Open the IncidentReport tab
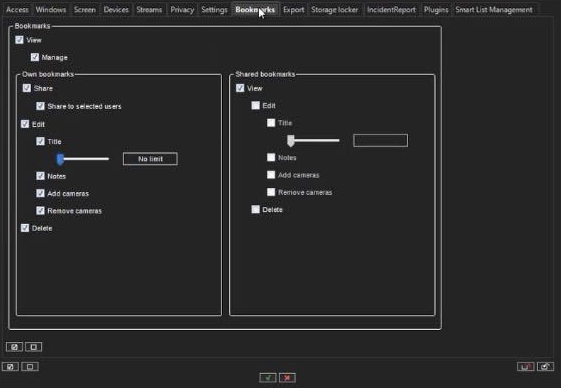 [x=391, y=10]
